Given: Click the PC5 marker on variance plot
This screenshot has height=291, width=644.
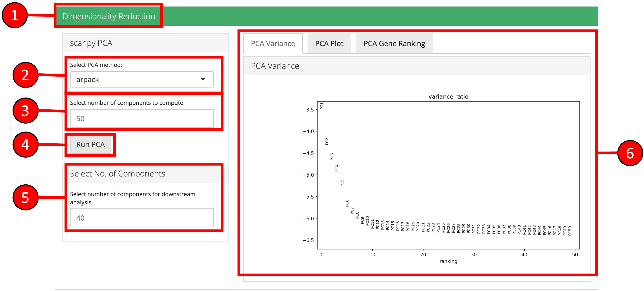Looking at the screenshot, I should click(x=342, y=183).
